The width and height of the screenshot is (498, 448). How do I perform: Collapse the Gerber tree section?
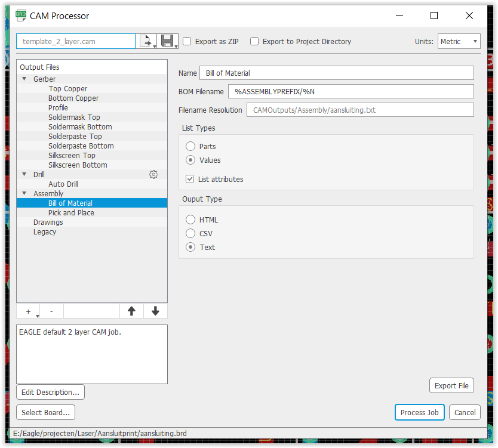click(24, 79)
